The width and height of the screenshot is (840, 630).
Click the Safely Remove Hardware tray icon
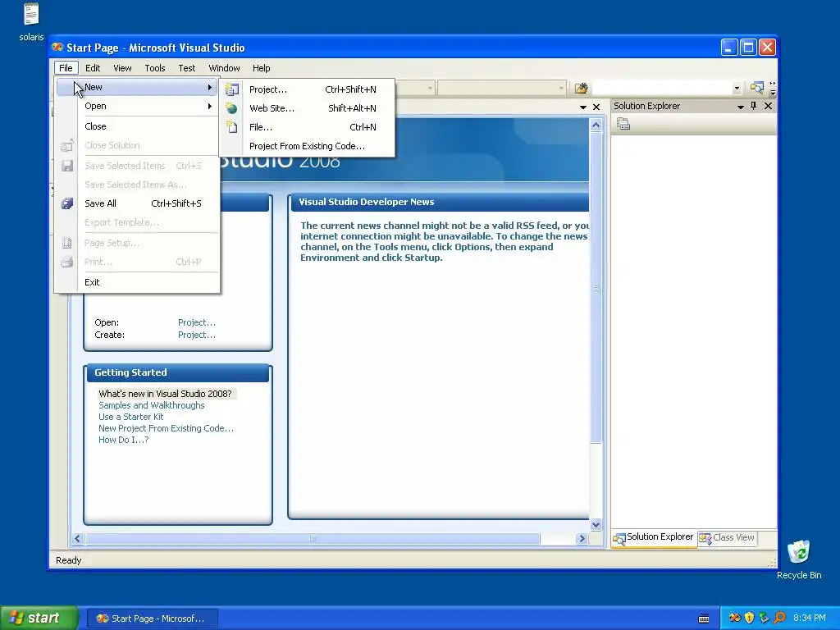point(764,619)
